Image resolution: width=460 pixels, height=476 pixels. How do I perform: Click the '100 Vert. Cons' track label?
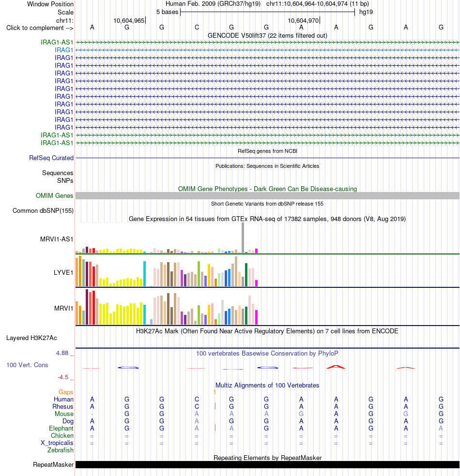point(27,365)
